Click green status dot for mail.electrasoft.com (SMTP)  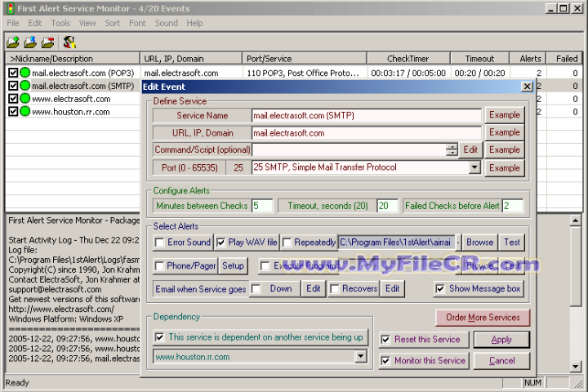[x=24, y=86]
